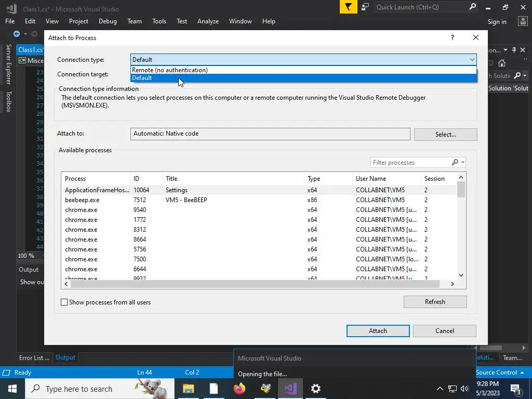Open the blank document app on the taskbar

point(214,389)
